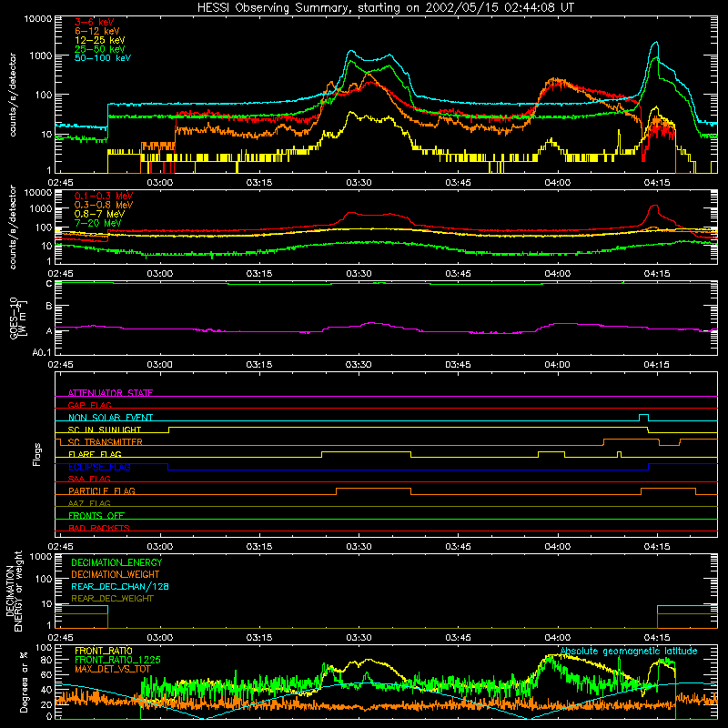
Task: Click the SC_TRANSMITTER flag label
Action: click(x=105, y=441)
